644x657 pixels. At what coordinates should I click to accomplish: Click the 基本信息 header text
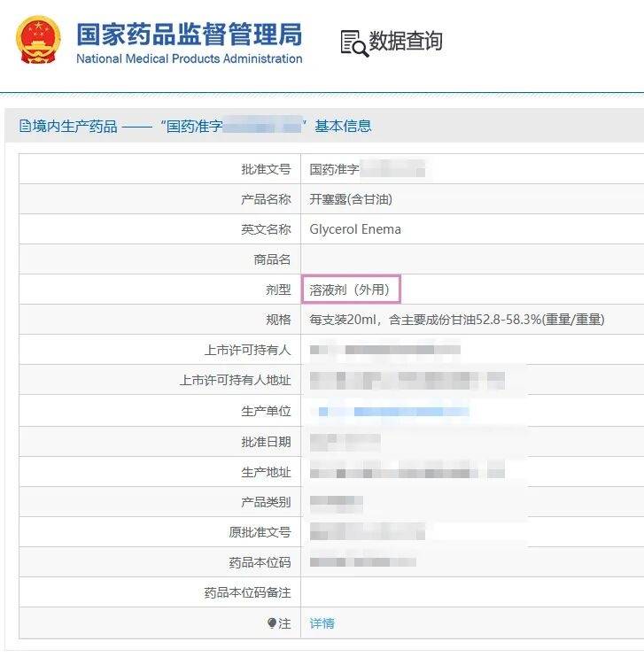coord(344,126)
